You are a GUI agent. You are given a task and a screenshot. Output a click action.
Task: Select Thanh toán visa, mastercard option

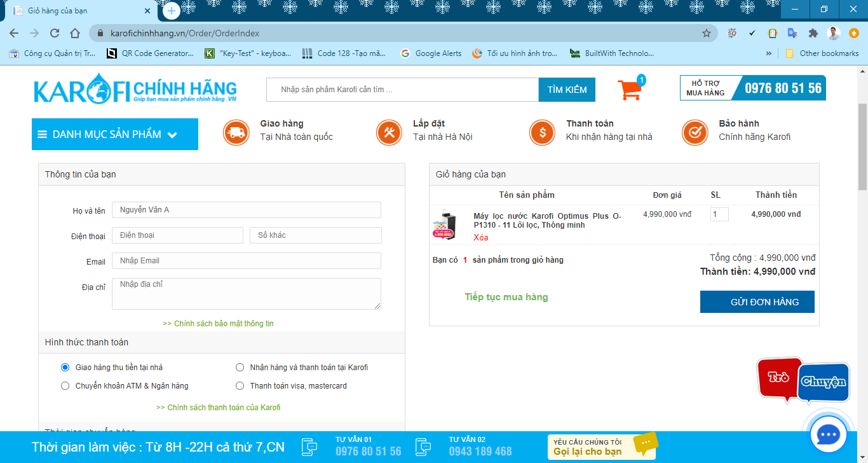click(240, 386)
